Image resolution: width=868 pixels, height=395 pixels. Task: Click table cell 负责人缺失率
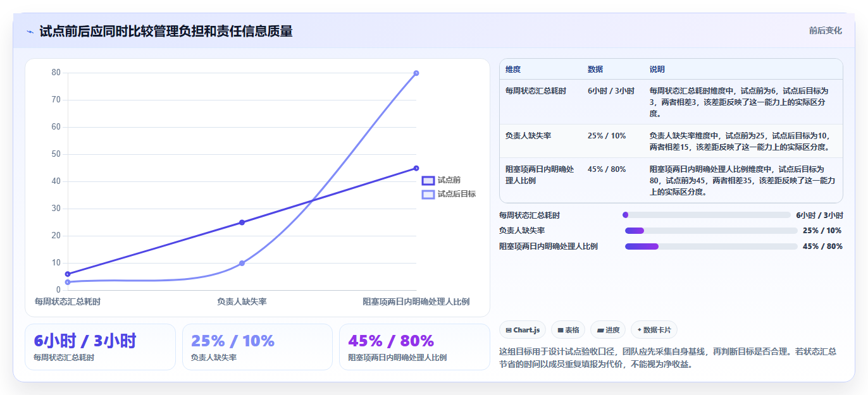coord(528,136)
